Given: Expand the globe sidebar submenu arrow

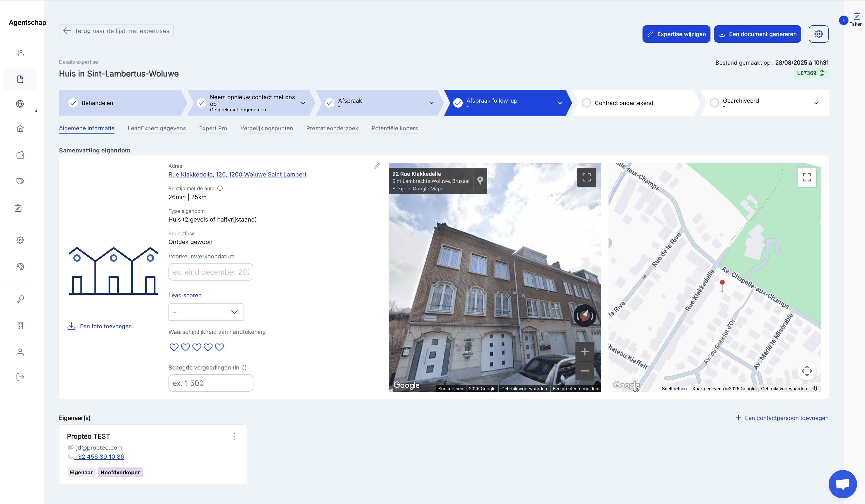Looking at the screenshot, I should pyautogui.click(x=35, y=111).
